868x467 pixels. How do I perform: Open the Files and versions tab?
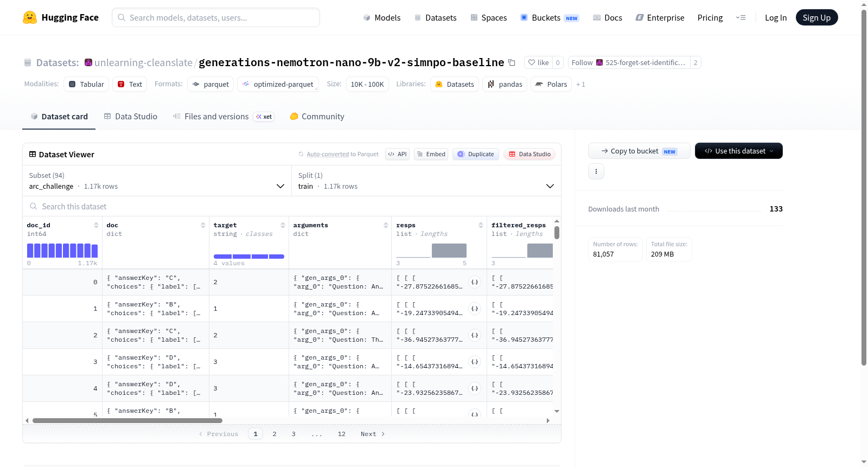(224, 117)
